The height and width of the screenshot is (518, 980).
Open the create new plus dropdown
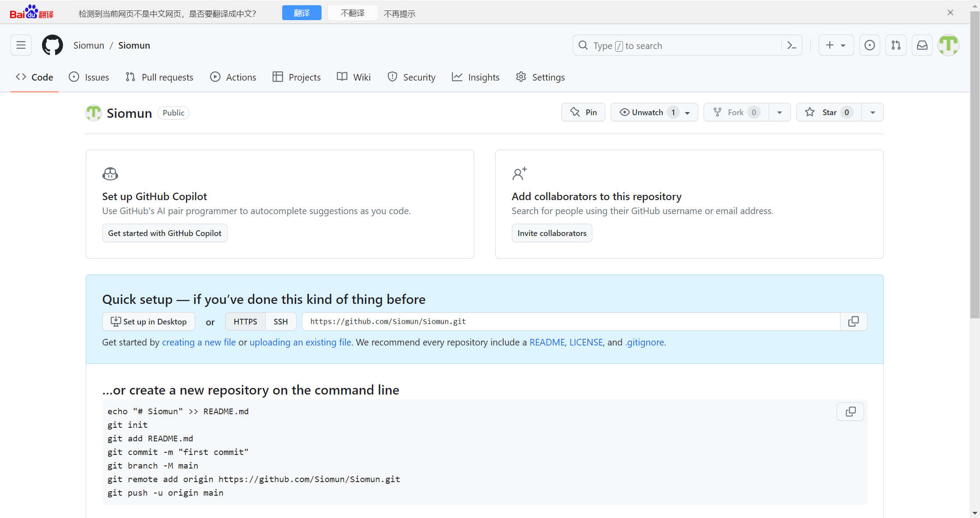tap(836, 45)
